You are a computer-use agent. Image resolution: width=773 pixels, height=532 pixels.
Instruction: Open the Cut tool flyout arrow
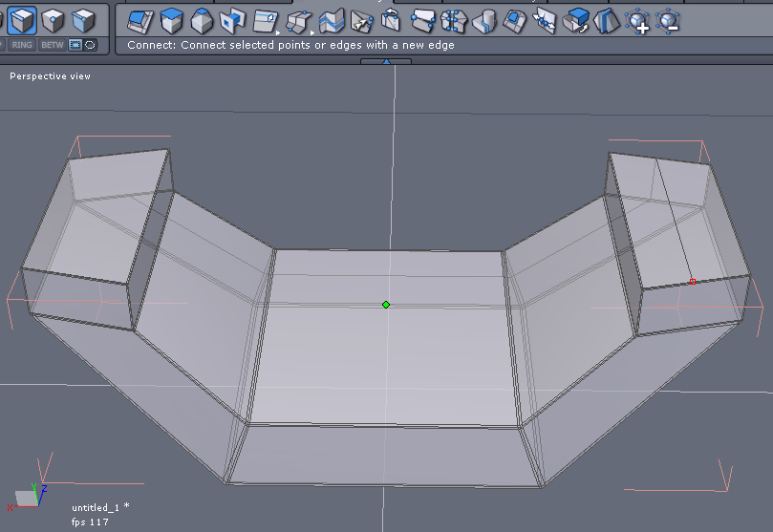(278, 33)
